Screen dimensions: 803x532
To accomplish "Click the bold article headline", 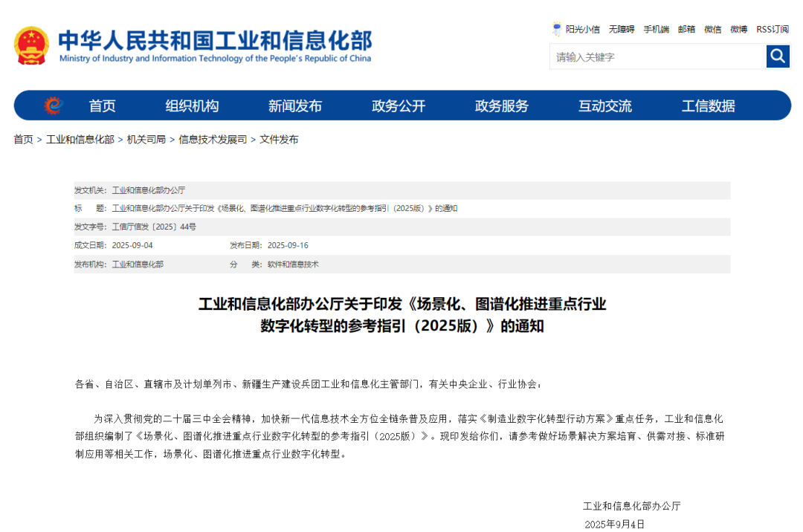I will point(402,314).
